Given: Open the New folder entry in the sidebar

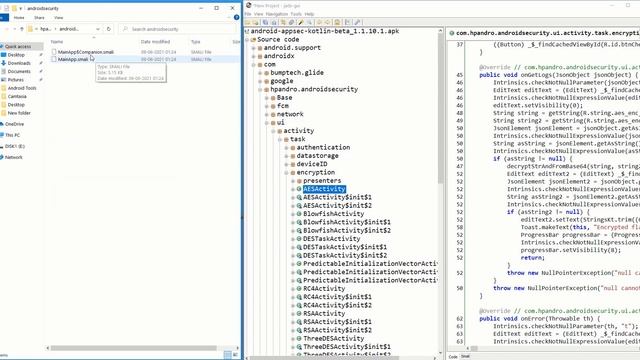Looking at the screenshot, I should pyautogui.click(x=19, y=113).
